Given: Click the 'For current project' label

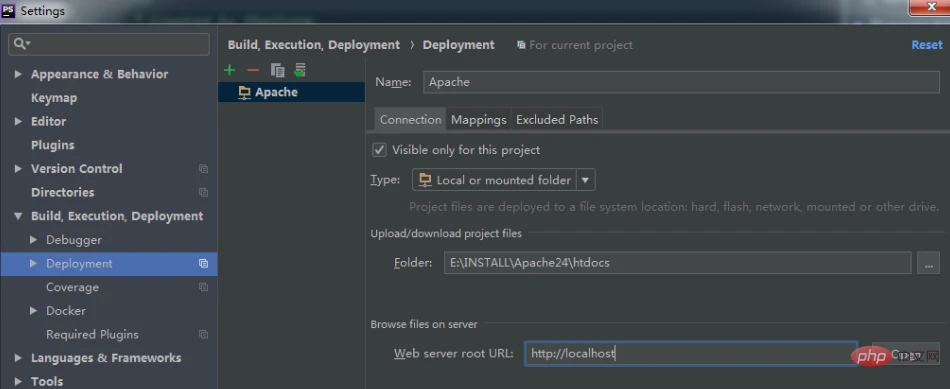Looking at the screenshot, I should [580, 45].
